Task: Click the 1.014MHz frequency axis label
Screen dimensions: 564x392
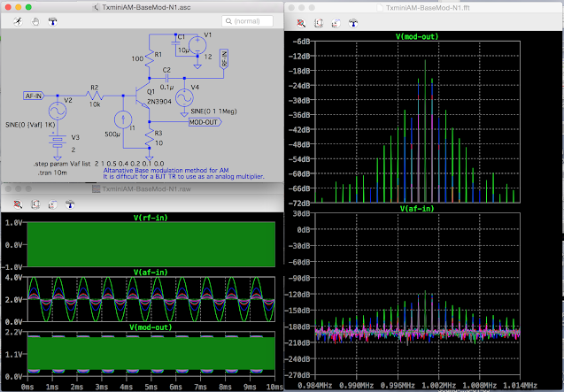Action: click(520, 386)
